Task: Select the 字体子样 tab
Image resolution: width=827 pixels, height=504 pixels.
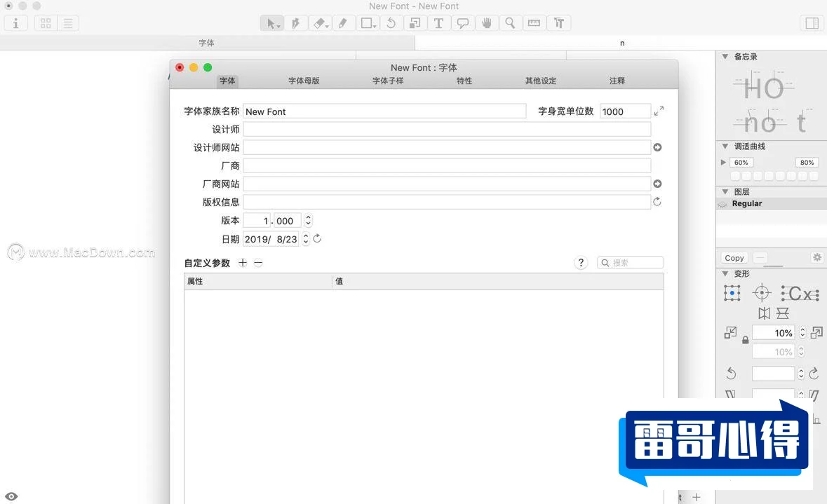Action: (x=388, y=81)
